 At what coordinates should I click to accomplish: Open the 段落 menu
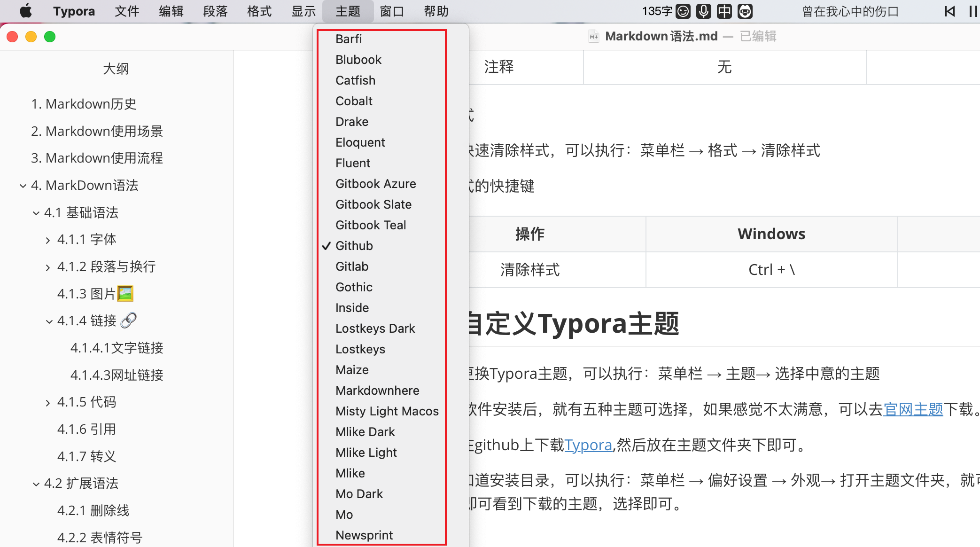(215, 11)
